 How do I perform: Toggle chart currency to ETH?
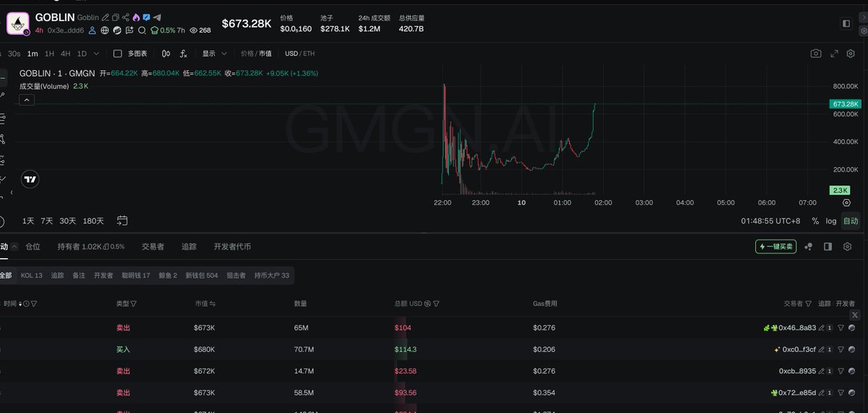coord(309,54)
